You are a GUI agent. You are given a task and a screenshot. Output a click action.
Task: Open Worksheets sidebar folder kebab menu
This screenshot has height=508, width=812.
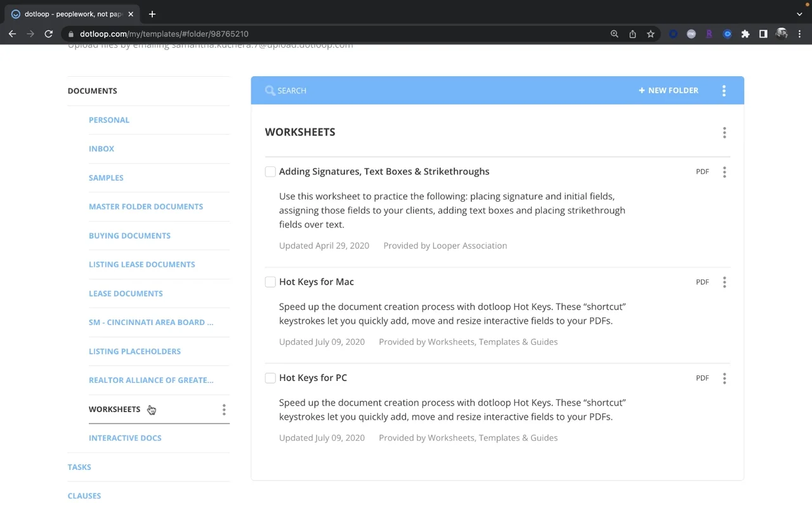[x=224, y=410]
